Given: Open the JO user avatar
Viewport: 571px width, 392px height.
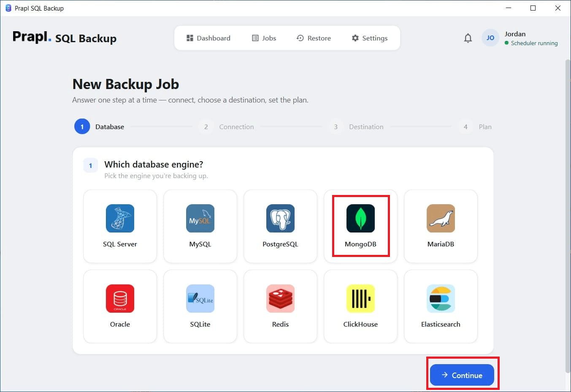Looking at the screenshot, I should pyautogui.click(x=490, y=38).
